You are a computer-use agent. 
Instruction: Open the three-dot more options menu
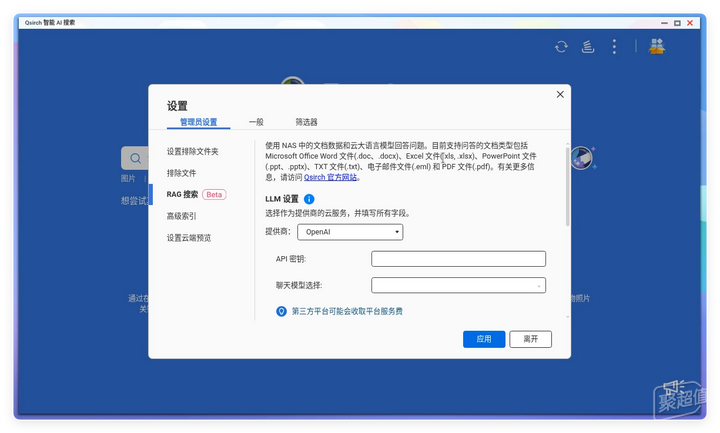click(x=614, y=46)
